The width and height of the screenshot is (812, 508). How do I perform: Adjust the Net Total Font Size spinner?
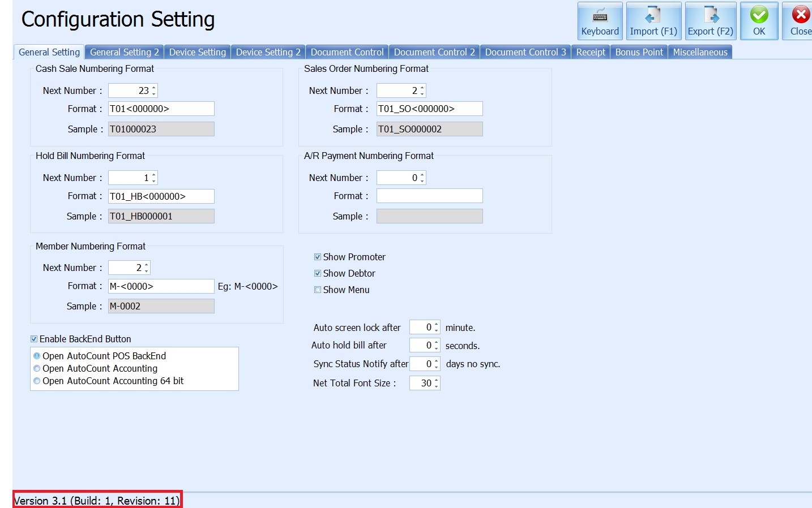424,383
